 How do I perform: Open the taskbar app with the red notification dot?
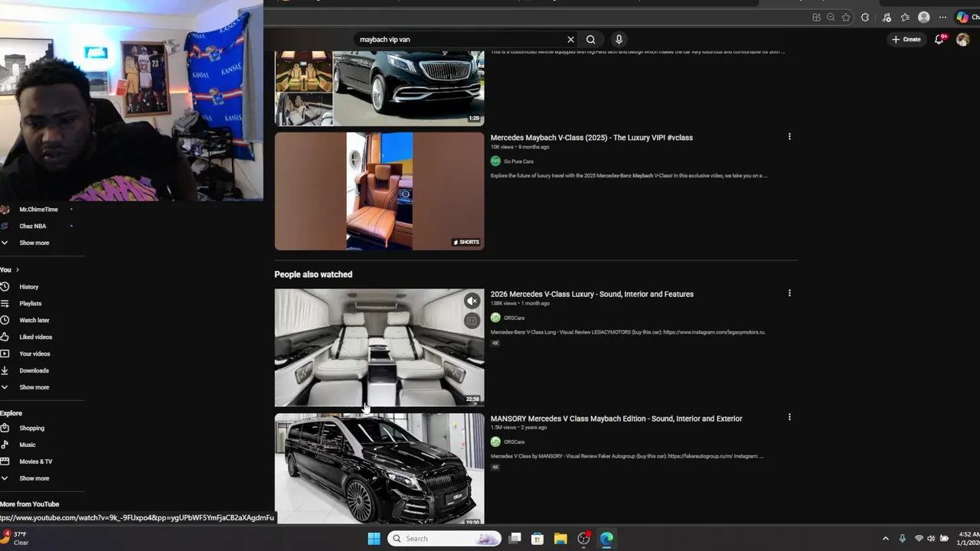click(x=583, y=539)
